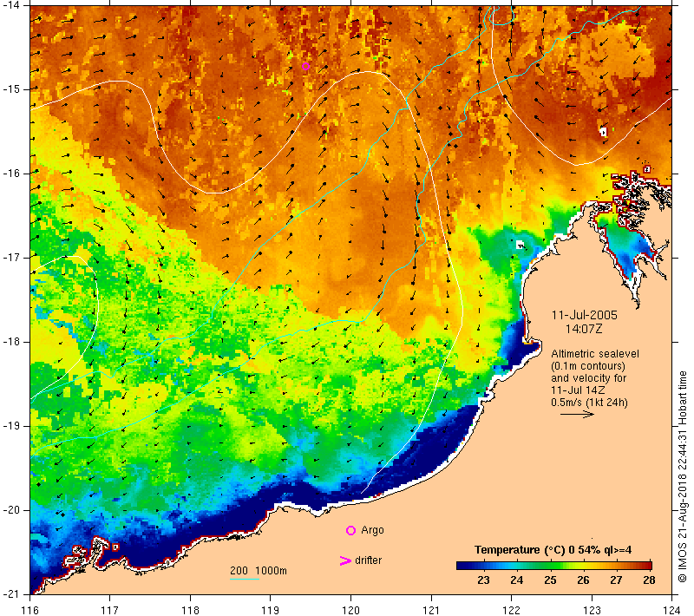The width and height of the screenshot is (694, 616).
Task: Click the '28' temperature scale value
Action: coord(649,580)
